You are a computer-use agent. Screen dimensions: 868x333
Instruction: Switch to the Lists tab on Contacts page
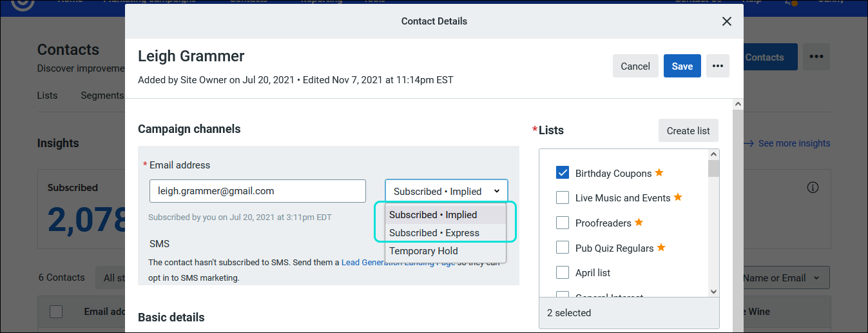click(x=47, y=96)
